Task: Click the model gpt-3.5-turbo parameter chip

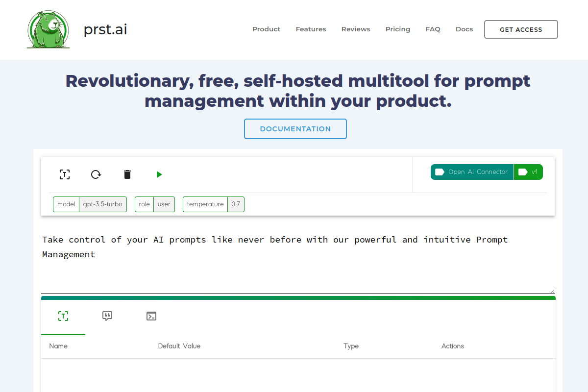Action: [90, 204]
